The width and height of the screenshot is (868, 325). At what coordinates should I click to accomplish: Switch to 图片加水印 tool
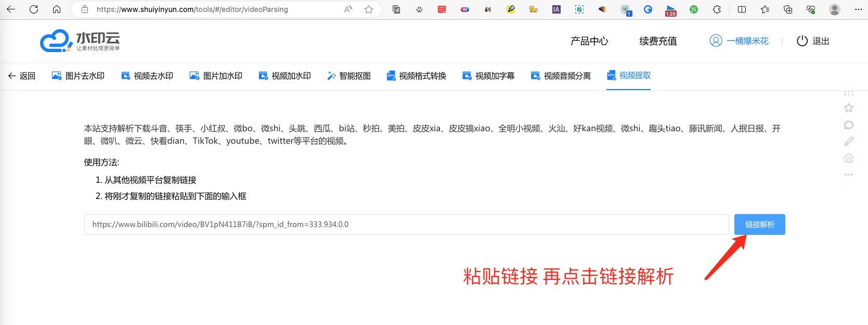click(x=216, y=76)
